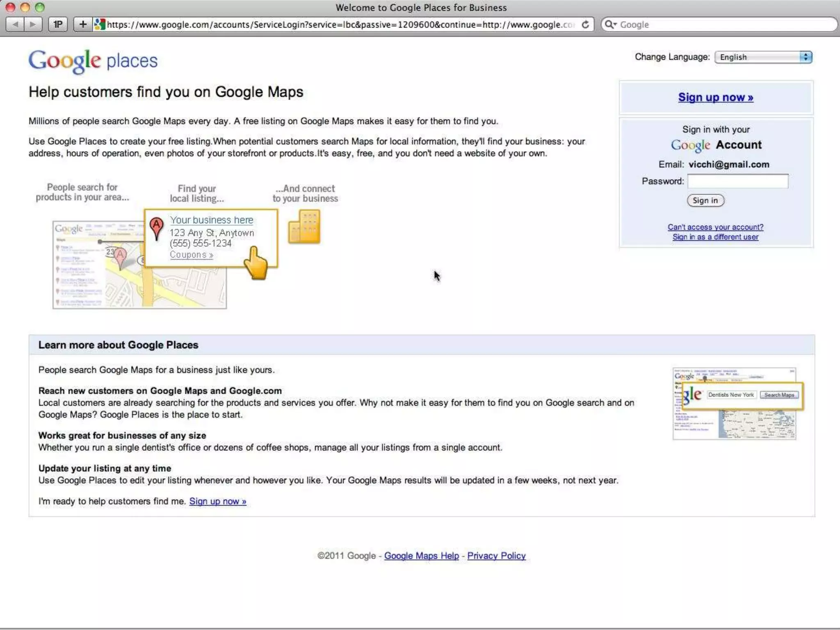Click the browser back arrow button
Screen dimensions: 840x630
click(x=16, y=25)
